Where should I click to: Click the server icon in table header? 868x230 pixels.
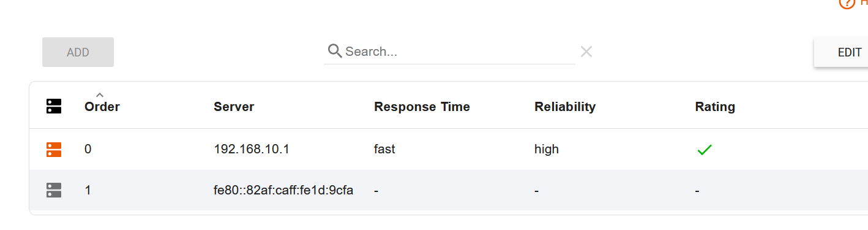(54, 106)
